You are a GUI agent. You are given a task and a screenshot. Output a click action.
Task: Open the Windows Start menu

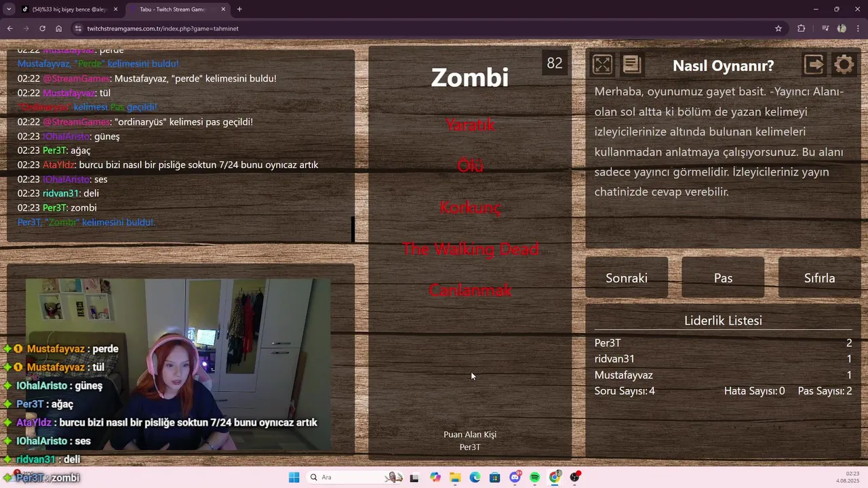294,477
